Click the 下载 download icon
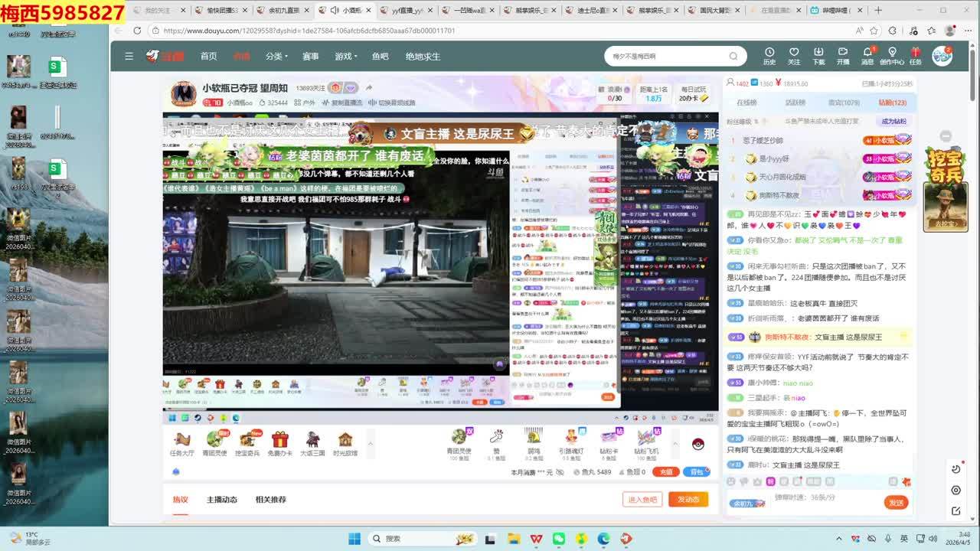 coord(818,56)
